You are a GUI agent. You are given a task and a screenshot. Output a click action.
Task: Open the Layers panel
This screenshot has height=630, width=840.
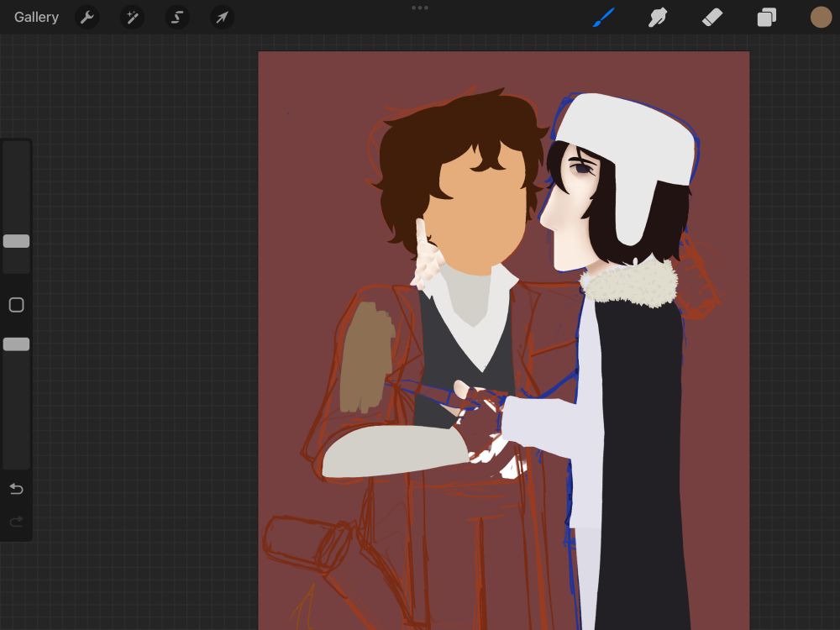pyautogui.click(x=766, y=17)
